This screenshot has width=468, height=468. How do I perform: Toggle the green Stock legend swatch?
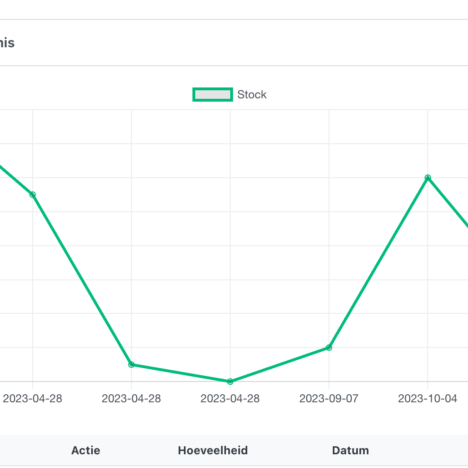pos(212,94)
